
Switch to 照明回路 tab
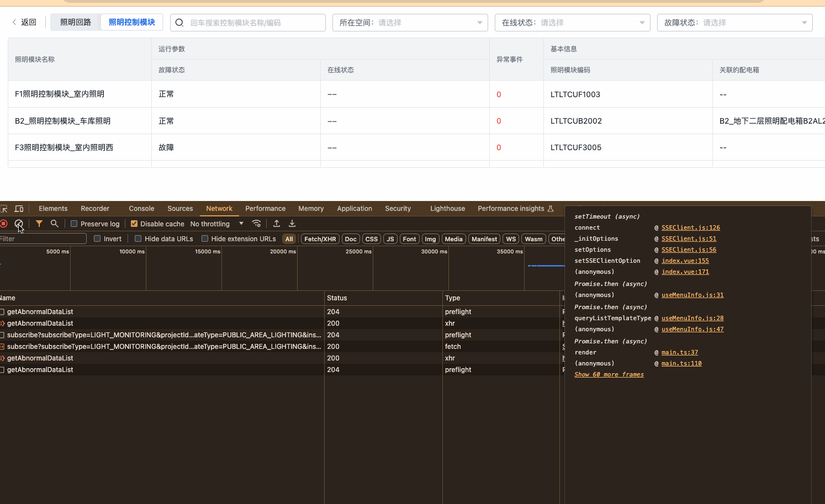(76, 22)
